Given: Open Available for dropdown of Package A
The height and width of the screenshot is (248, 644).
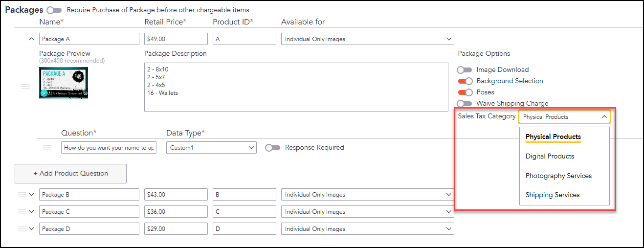Looking at the screenshot, I should [x=367, y=39].
